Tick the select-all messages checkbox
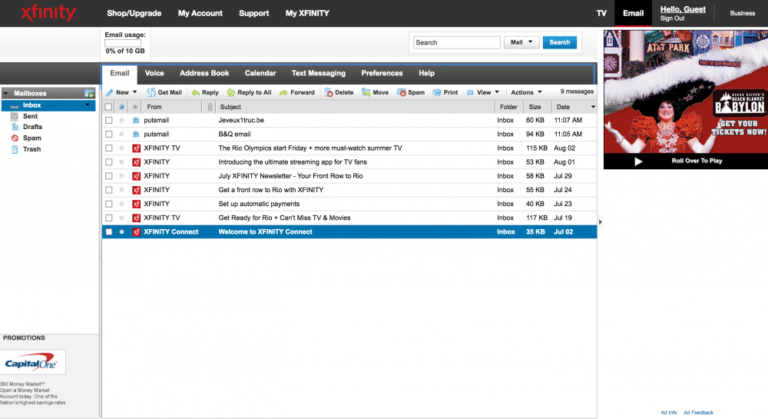This screenshot has height=419, width=768. [x=109, y=106]
